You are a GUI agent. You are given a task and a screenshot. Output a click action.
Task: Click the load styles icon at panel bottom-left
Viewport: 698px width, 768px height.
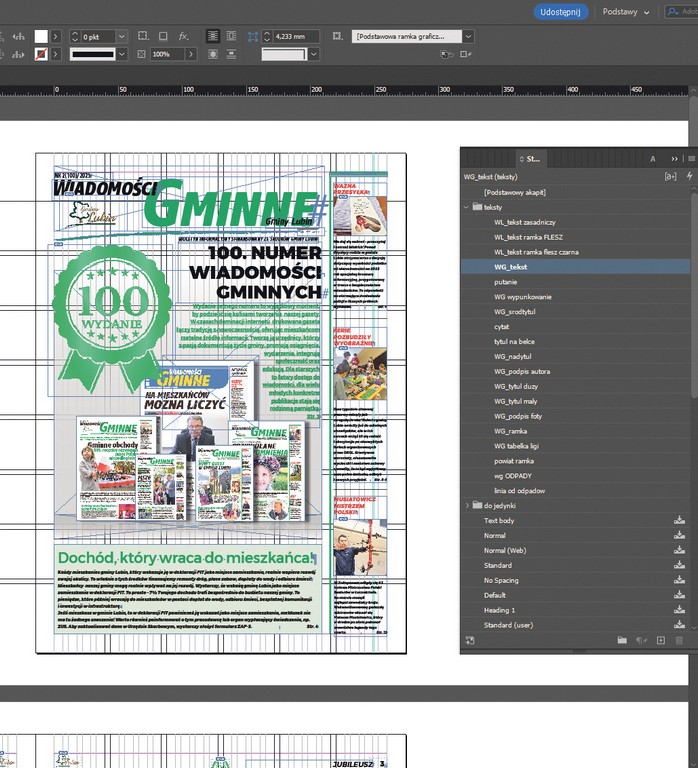click(x=470, y=640)
